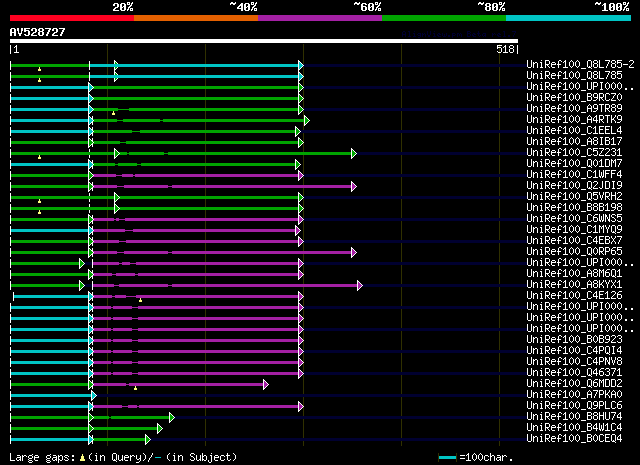Select the UniRef100_B8HU74 label
Screen dimensions: 640x465
tap(574, 417)
